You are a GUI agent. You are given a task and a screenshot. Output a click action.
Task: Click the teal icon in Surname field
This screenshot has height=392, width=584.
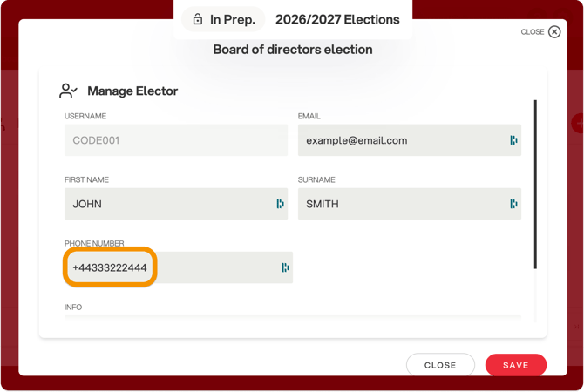pyautogui.click(x=513, y=204)
